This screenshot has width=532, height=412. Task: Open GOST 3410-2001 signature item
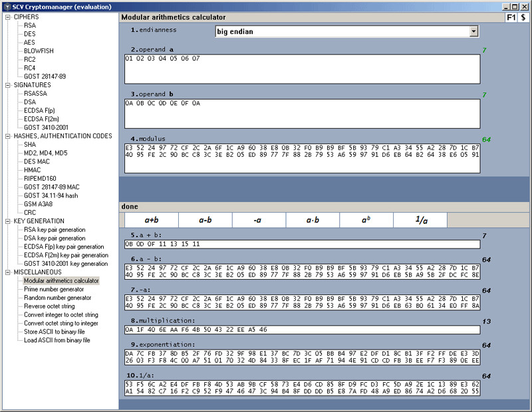click(x=46, y=128)
